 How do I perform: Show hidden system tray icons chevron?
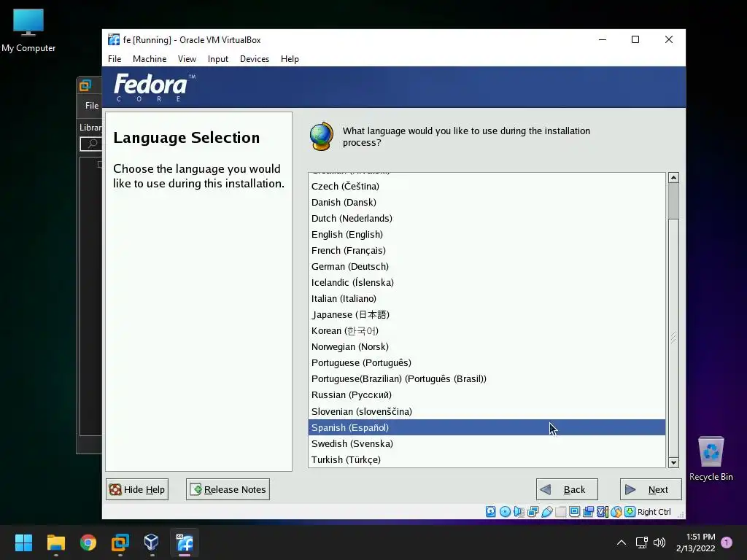pos(622,542)
